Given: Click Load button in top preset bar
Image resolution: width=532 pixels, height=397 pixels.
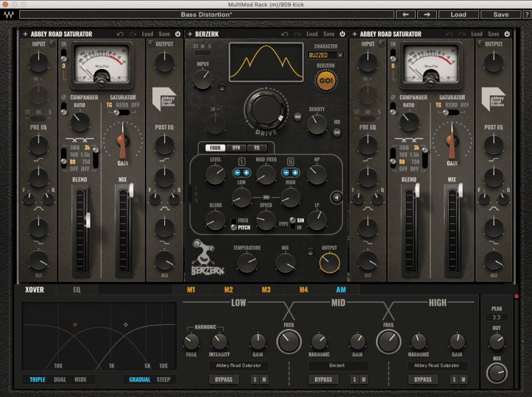Looking at the screenshot, I should [459, 14].
